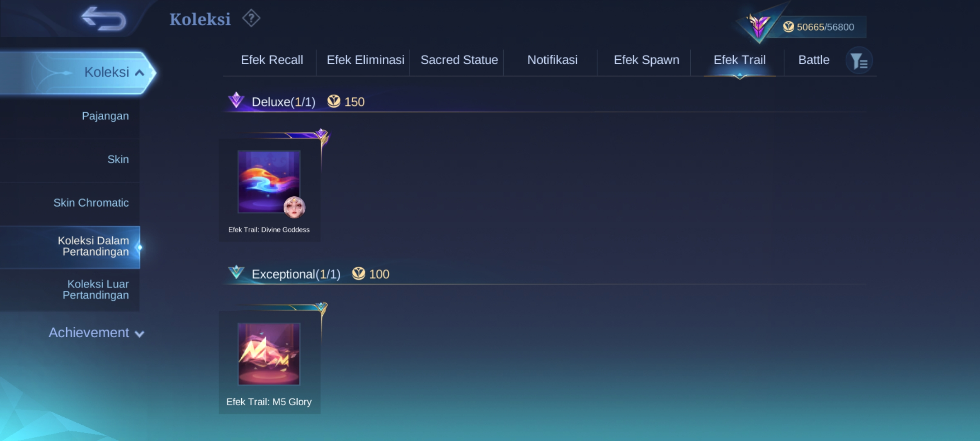
Task: Go to the Efek Spawn tab
Action: tap(647, 60)
